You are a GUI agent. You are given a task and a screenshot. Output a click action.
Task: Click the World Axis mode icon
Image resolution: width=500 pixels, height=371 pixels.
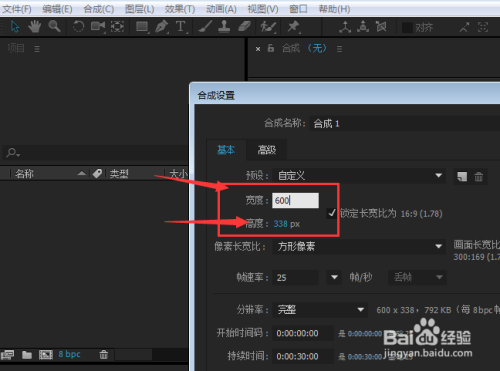[x=363, y=27]
